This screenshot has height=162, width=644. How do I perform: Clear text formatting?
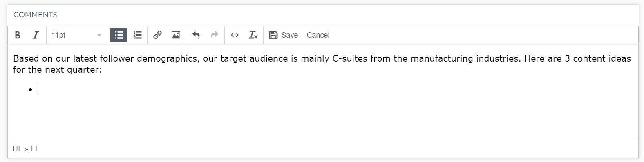click(x=253, y=35)
